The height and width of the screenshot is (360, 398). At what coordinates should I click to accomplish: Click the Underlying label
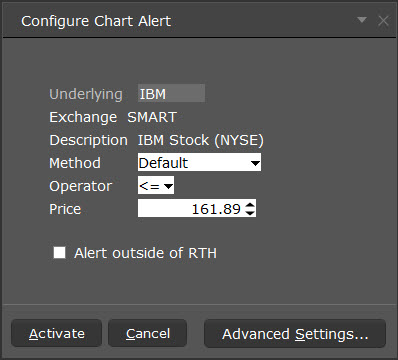86,94
